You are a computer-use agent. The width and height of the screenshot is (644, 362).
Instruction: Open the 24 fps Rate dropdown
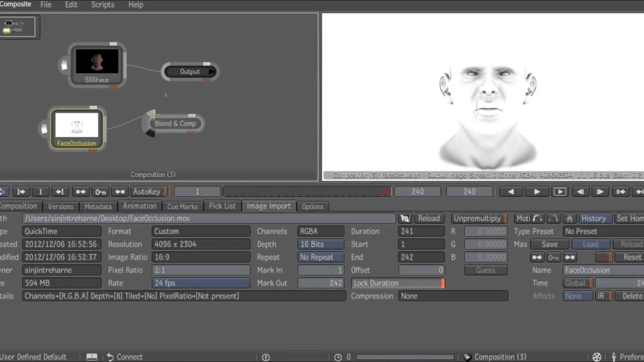pyautogui.click(x=201, y=283)
